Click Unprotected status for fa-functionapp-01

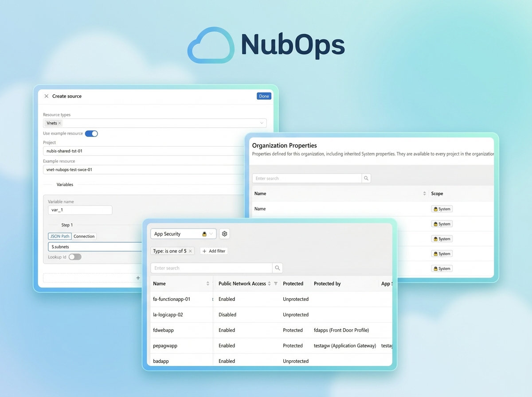pos(296,299)
